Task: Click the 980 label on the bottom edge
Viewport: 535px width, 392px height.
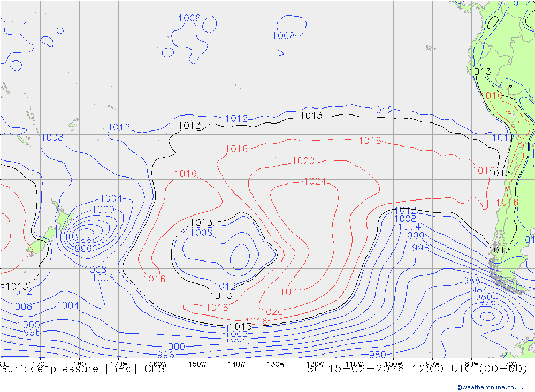Action: (377, 355)
